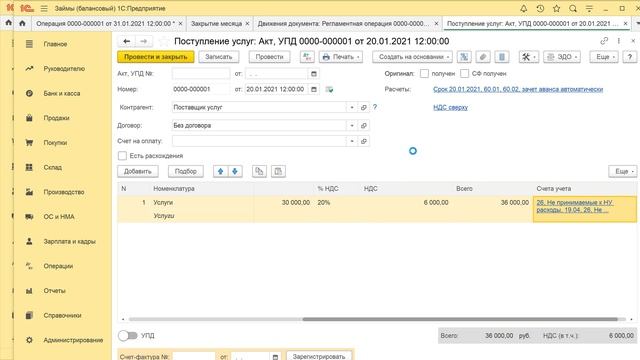Image resolution: width=640 pixels, height=360 pixels.
Task: Open the report icon in toolbar
Action: (x=502, y=57)
